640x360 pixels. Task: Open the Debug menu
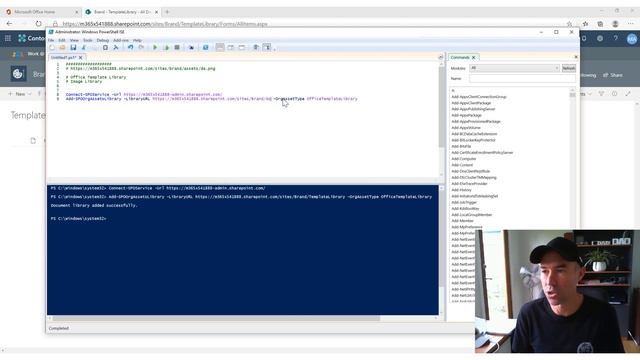[103, 40]
